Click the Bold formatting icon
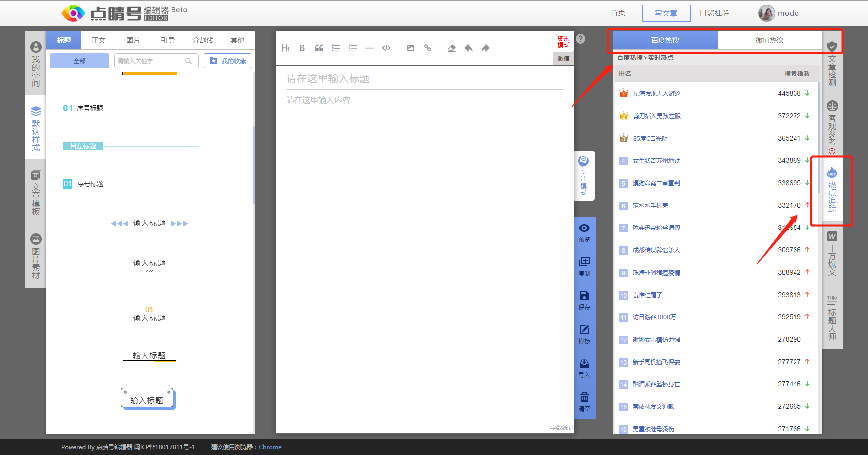 coord(302,48)
